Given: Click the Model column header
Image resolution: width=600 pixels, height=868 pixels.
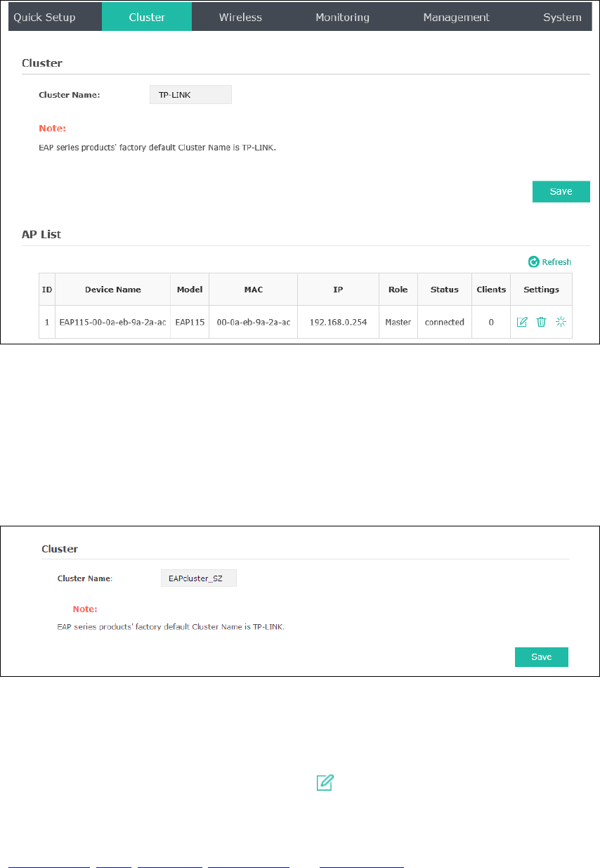Looking at the screenshot, I should [190, 290].
